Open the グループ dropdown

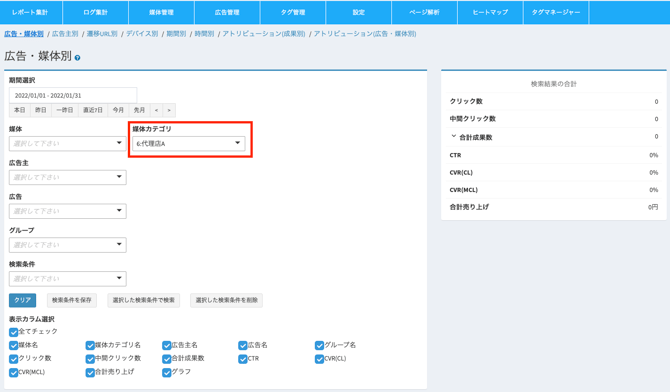coord(68,245)
